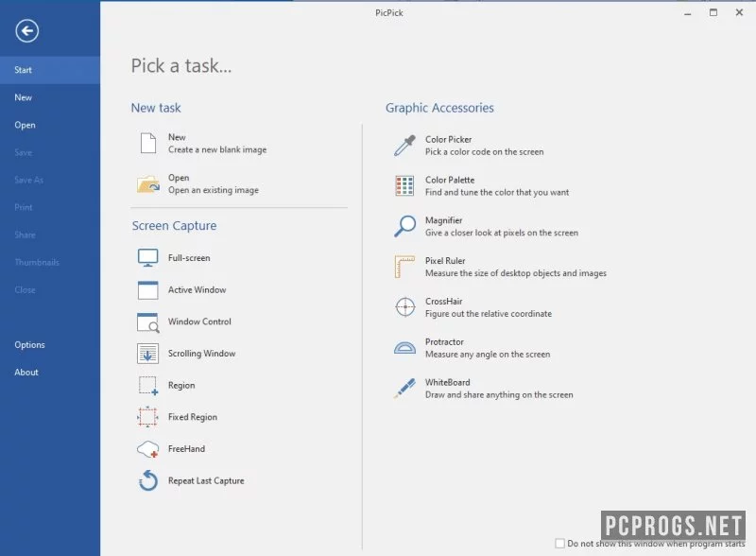The width and height of the screenshot is (756, 556).
Task: Click the greyed Close sidebar item
Action: [50, 290]
